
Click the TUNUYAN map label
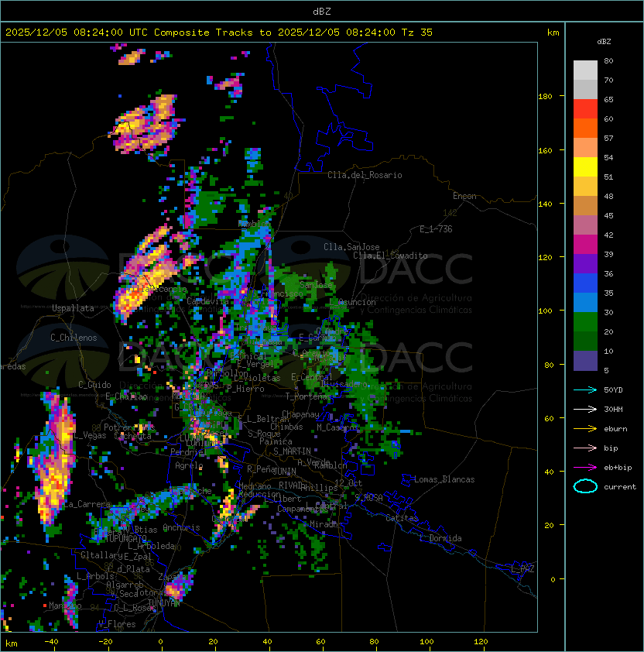pyautogui.click(x=164, y=602)
